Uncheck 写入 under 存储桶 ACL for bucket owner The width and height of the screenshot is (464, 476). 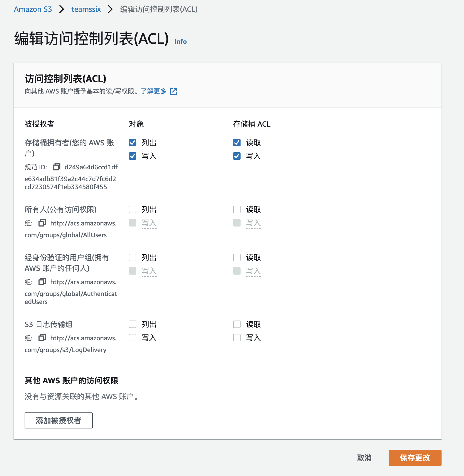click(237, 156)
